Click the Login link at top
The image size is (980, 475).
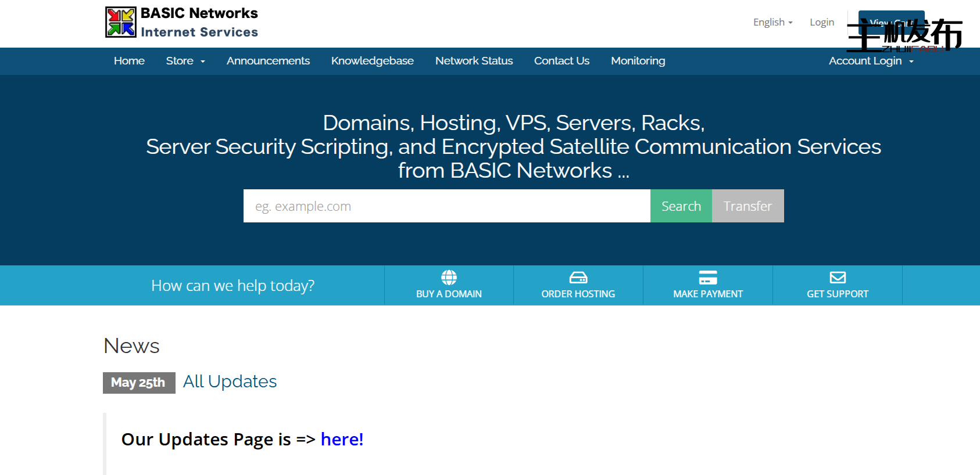[x=821, y=22]
